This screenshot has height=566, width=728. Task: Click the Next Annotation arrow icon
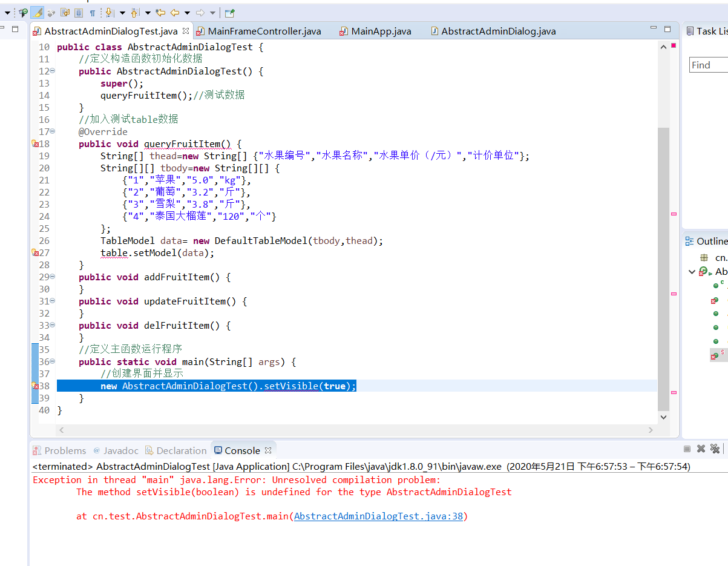point(110,12)
